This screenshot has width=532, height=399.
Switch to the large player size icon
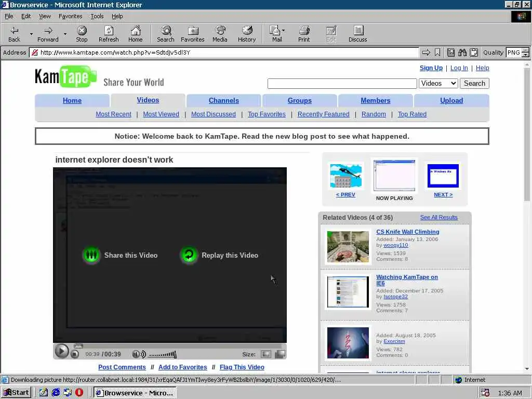pos(280,354)
